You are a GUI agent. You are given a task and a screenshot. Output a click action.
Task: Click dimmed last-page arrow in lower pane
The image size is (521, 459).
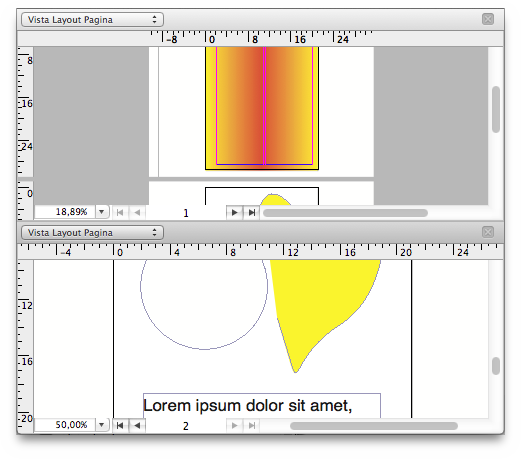pyautogui.click(x=252, y=425)
